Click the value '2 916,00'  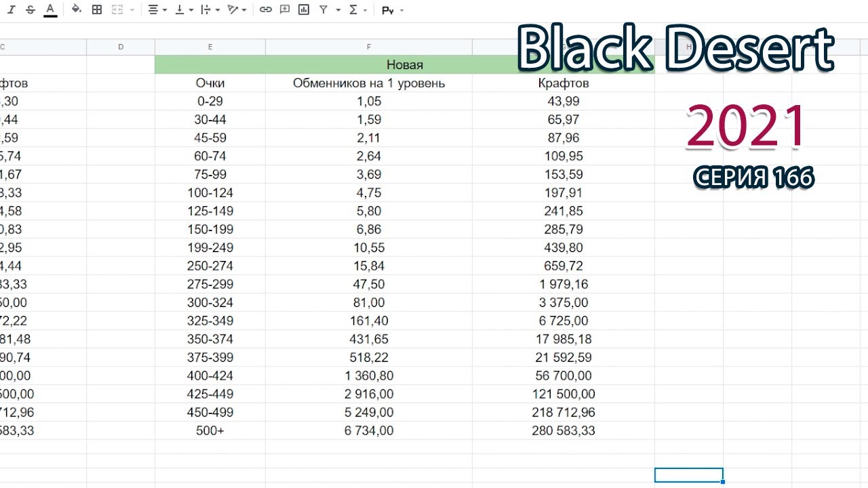click(x=369, y=394)
